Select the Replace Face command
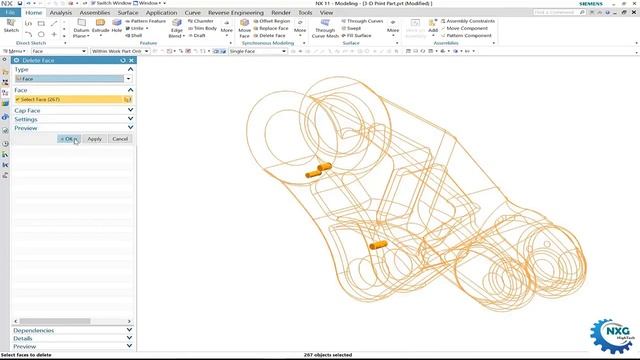This screenshot has height=360, width=640. (271, 28)
